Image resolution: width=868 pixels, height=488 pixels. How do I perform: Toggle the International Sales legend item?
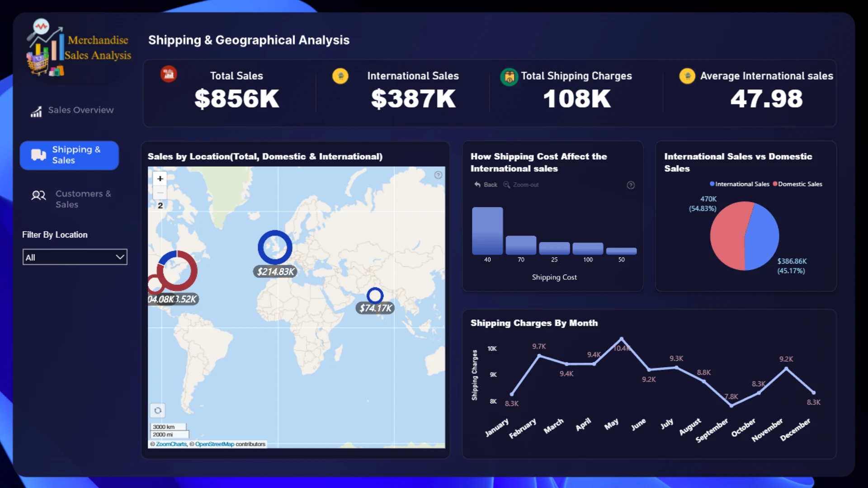(x=740, y=184)
